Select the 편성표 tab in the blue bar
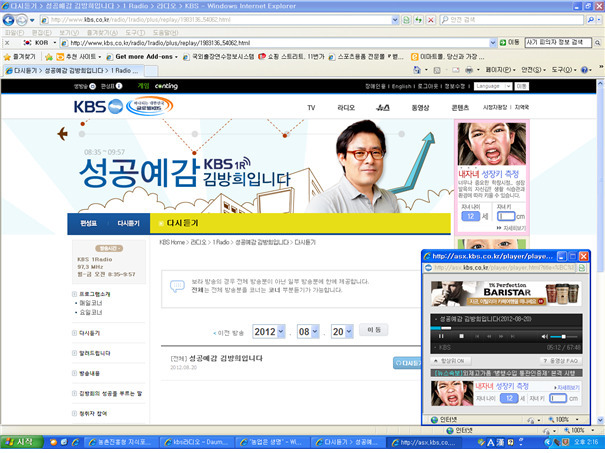This screenshot has width=605, height=453. [x=88, y=223]
